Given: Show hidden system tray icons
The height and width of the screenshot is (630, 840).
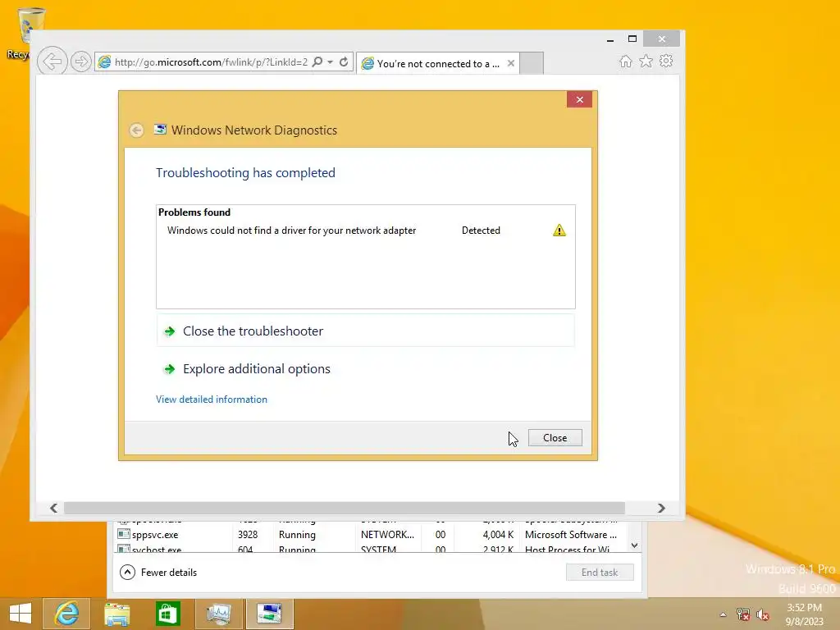Looking at the screenshot, I should coord(724,614).
